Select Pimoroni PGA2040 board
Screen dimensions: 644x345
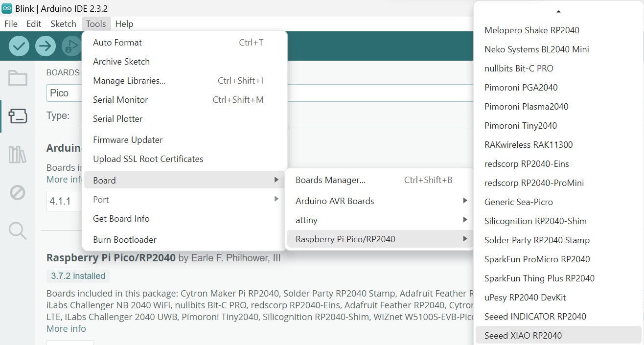coord(558,88)
